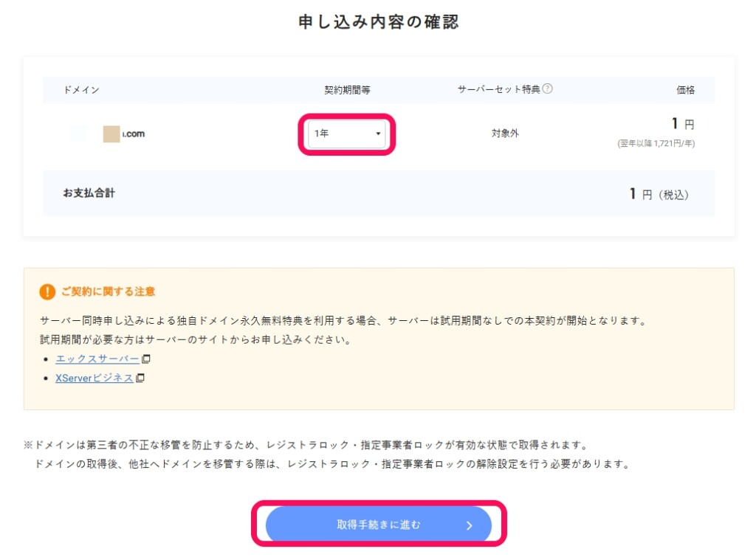
Task: Open the period selector highlighted in pink
Action: click(347, 134)
